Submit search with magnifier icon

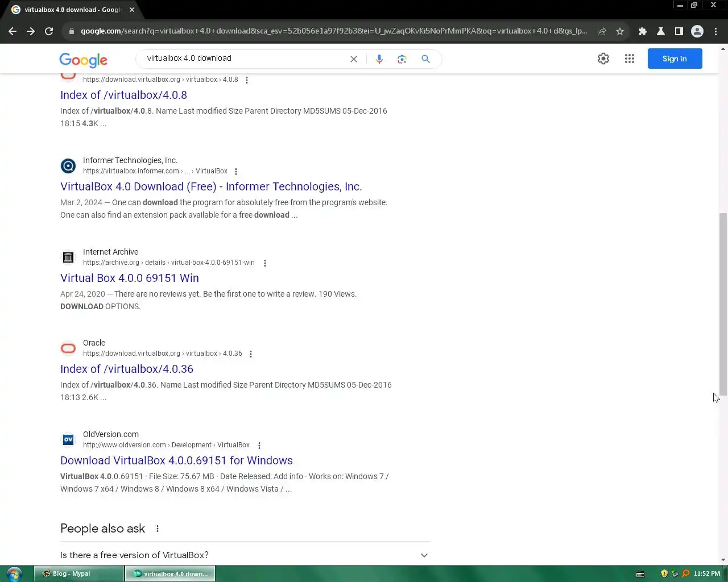425,59
